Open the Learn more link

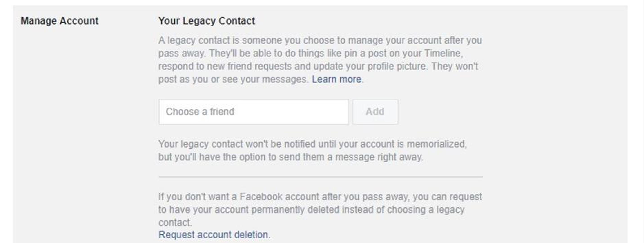336,79
